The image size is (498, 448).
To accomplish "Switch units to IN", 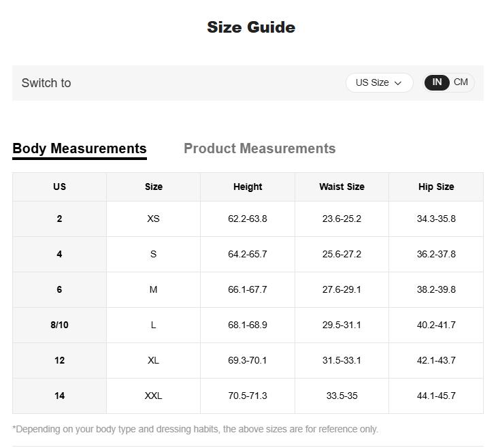I will click(437, 82).
